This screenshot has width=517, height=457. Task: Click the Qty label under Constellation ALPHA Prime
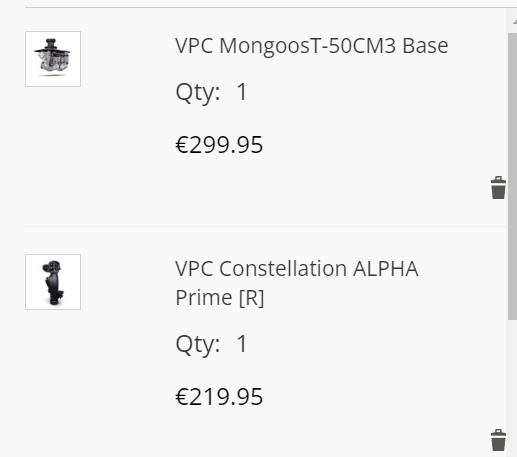point(198,345)
